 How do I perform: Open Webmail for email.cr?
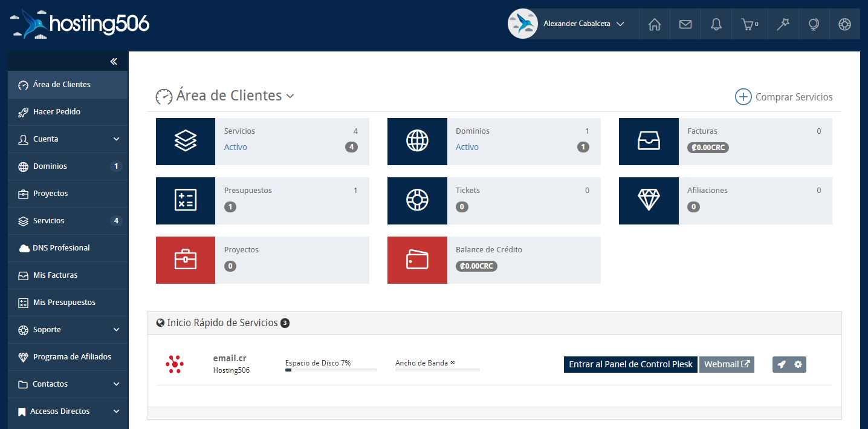[x=727, y=364]
